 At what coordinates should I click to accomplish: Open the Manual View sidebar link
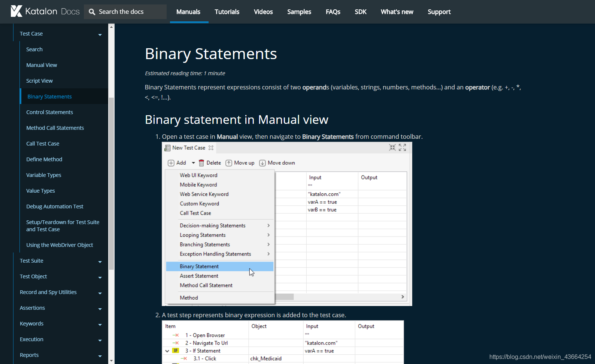coord(42,65)
